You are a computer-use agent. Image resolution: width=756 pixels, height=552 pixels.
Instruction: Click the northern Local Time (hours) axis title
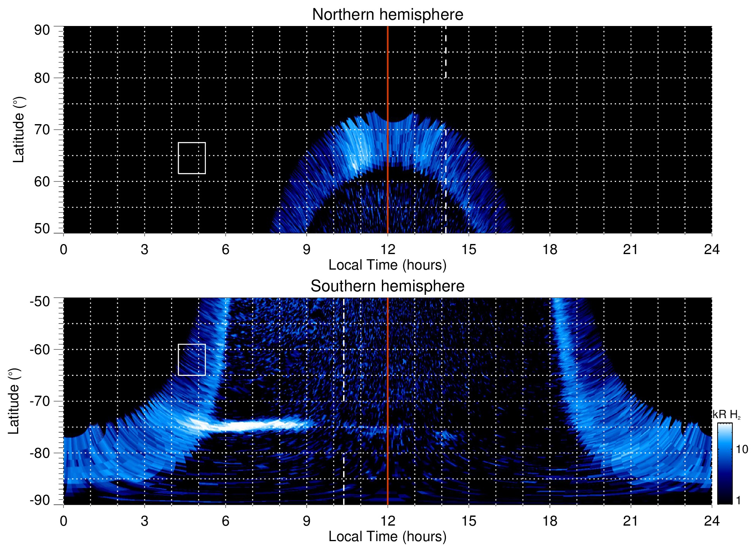tap(387, 265)
